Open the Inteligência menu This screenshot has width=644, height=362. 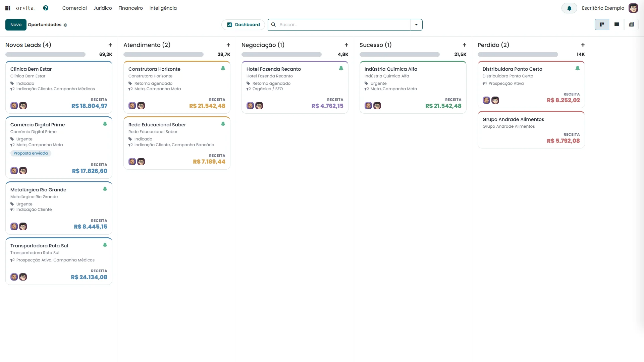coord(163,8)
